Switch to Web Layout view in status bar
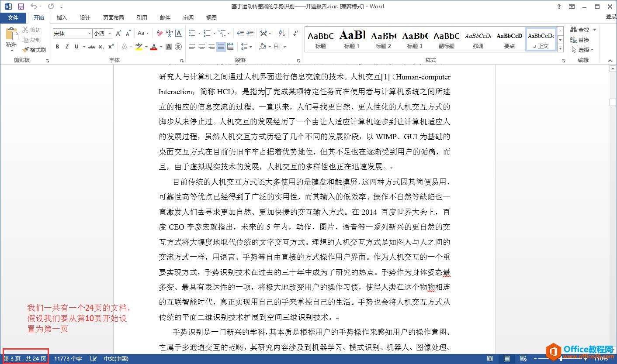 (x=523, y=359)
